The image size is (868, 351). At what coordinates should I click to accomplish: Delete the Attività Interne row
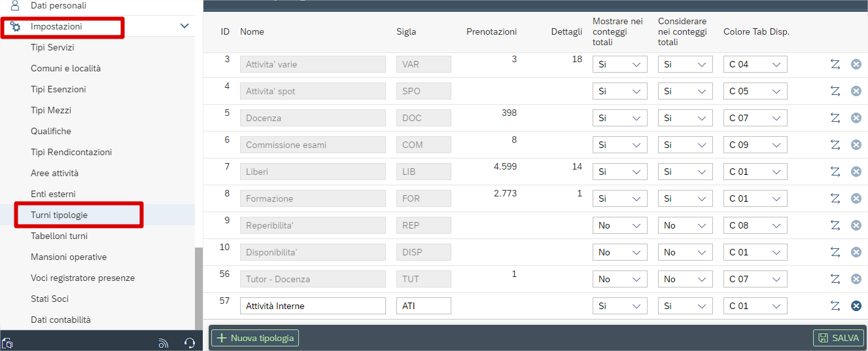856,306
